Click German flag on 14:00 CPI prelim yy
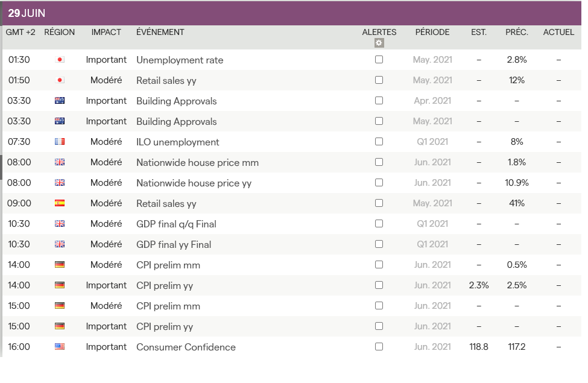Viewport: 588px width, 383px height. (x=60, y=285)
